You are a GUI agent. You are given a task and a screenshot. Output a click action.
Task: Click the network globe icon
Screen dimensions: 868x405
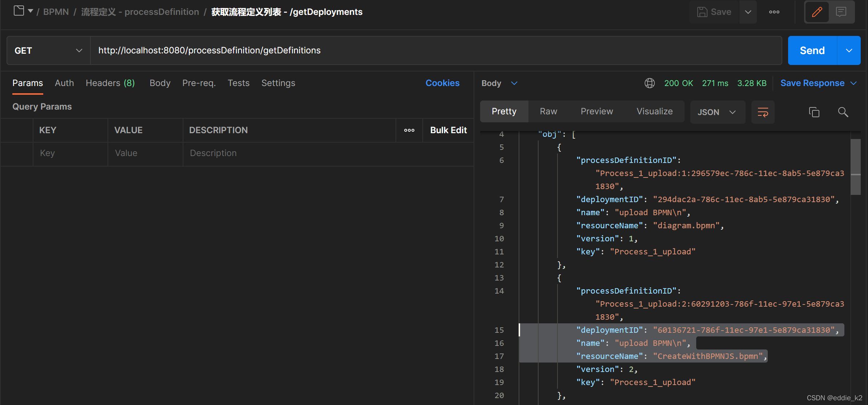pos(650,83)
